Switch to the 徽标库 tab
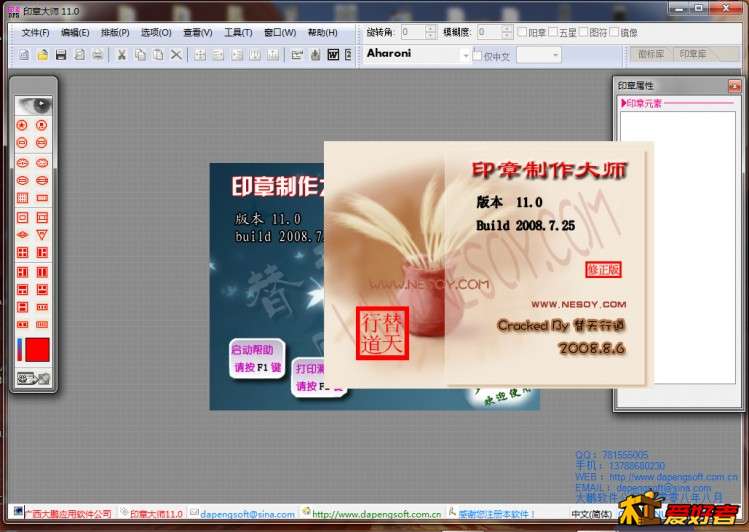 [651, 54]
